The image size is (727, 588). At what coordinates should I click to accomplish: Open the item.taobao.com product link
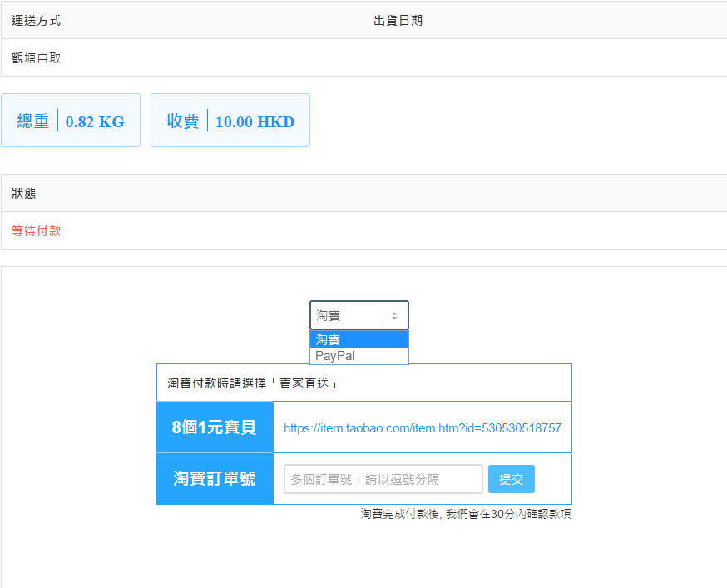pyautogui.click(x=423, y=428)
